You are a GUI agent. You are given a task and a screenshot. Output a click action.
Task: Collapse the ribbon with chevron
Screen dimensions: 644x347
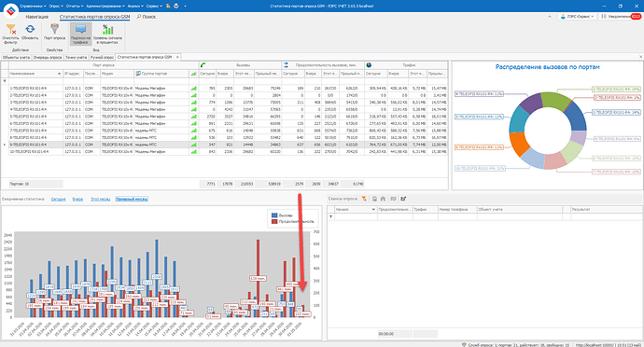tap(550, 17)
